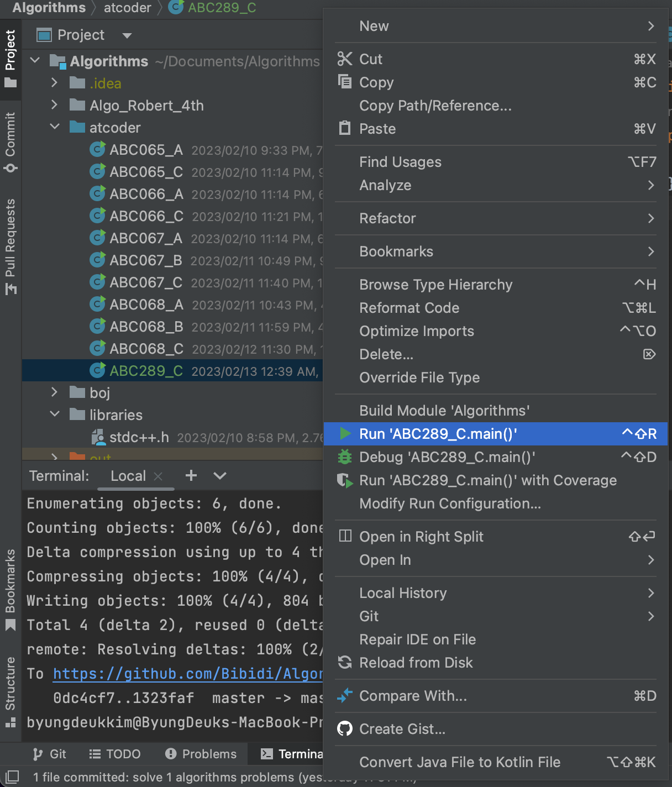Viewport: 672px width, 787px height.
Task: Click the GitHub Create Gist icon
Action: (x=345, y=728)
